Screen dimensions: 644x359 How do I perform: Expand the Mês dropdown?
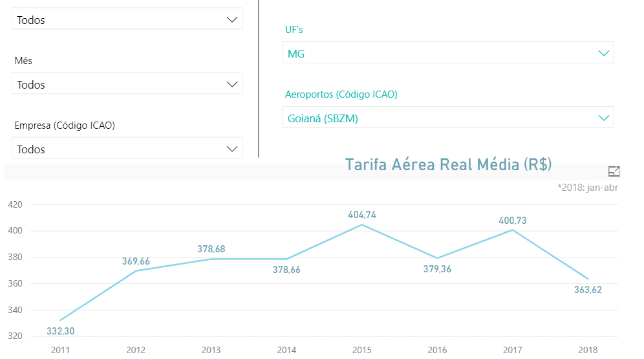127,83
